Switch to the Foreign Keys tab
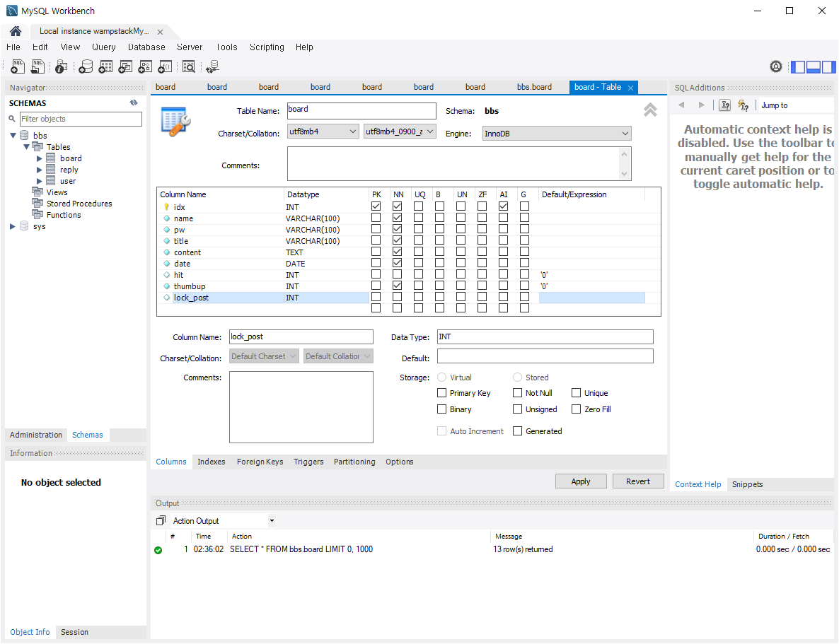Viewport: 839px width, 644px height. click(260, 462)
